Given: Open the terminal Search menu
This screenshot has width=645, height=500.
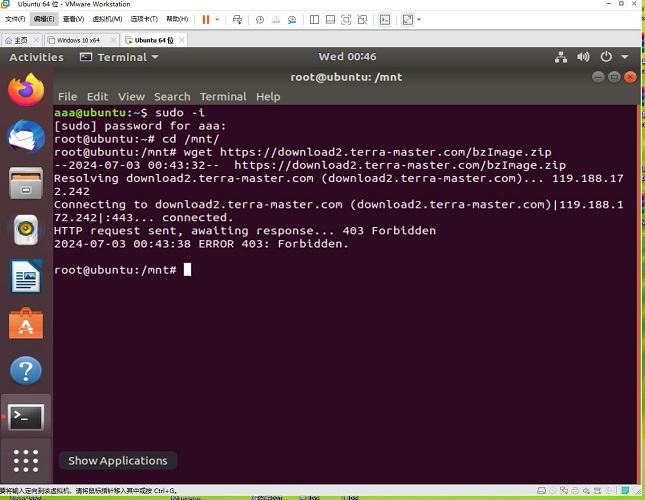Looking at the screenshot, I should pyautogui.click(x=172, y=97).
